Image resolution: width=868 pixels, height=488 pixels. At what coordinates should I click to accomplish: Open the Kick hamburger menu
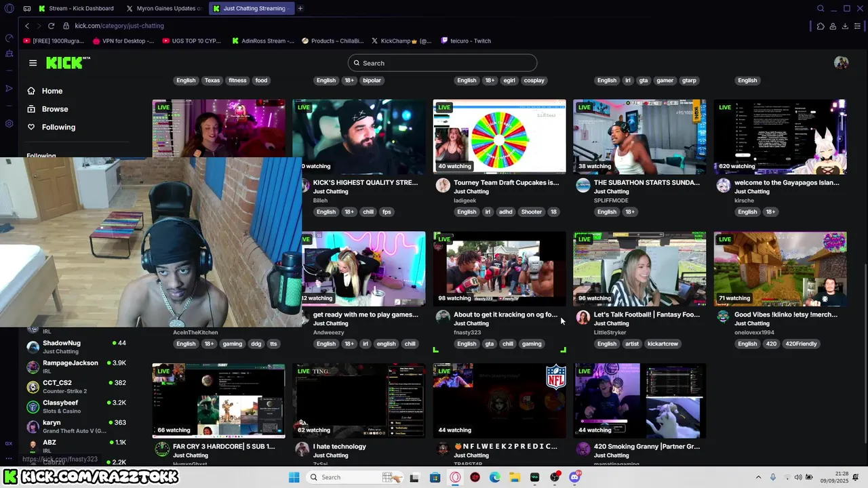(33, 63)
